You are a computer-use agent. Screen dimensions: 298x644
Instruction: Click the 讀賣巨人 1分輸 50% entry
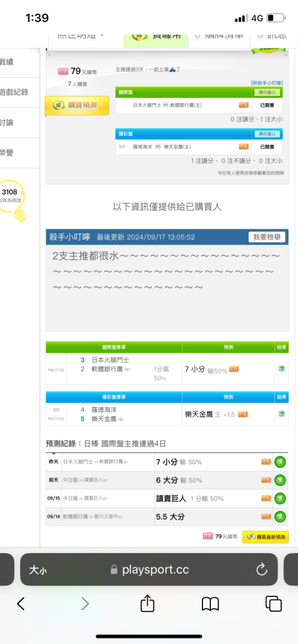[190, 498]
